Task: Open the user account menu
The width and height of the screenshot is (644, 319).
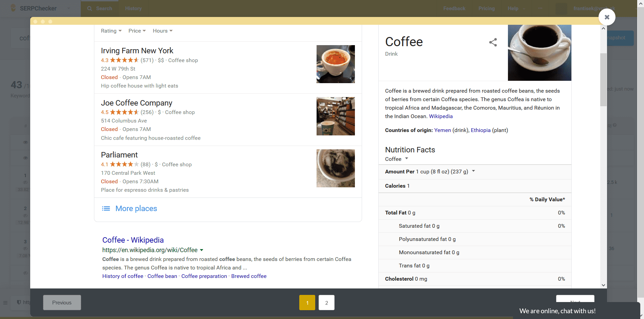Action: click(x=594, y=8)
